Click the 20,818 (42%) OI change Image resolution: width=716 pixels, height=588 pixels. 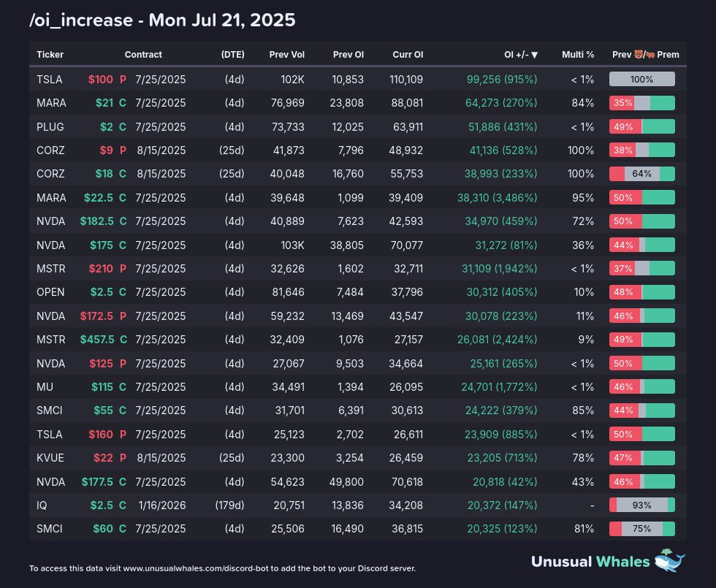point(505,481)
